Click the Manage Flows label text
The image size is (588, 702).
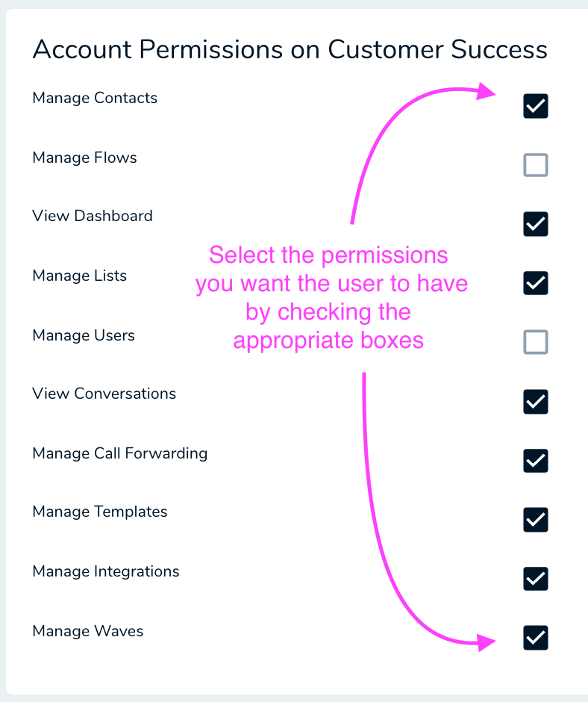coord(84,158)
